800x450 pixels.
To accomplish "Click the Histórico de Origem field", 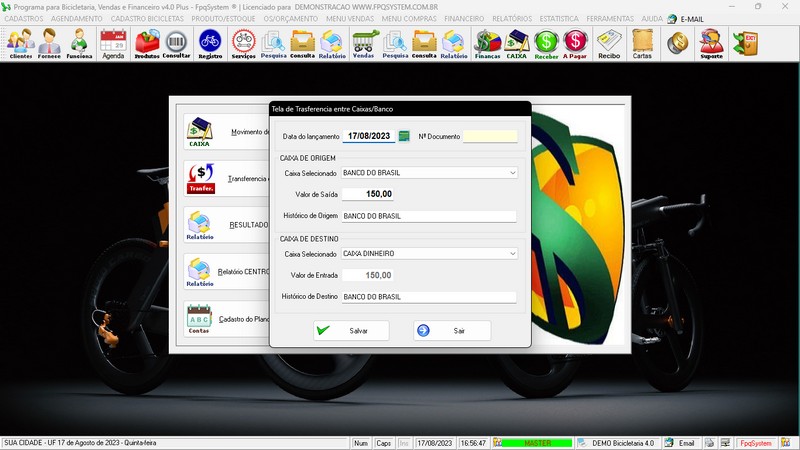I will click(429, 216).
